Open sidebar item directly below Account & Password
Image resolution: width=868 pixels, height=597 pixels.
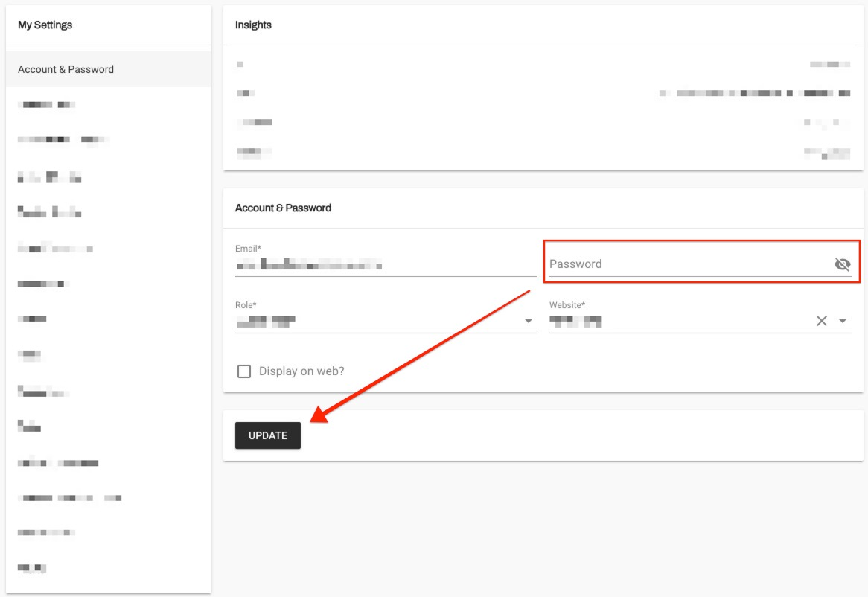(x=47, y=105)
